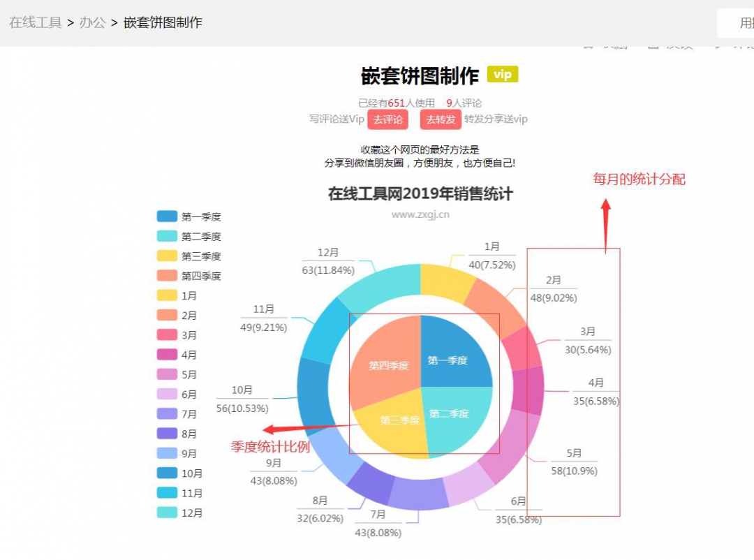Toggle the 第一季度 legend item
The image size is (754, 560).
pos(188,217)
